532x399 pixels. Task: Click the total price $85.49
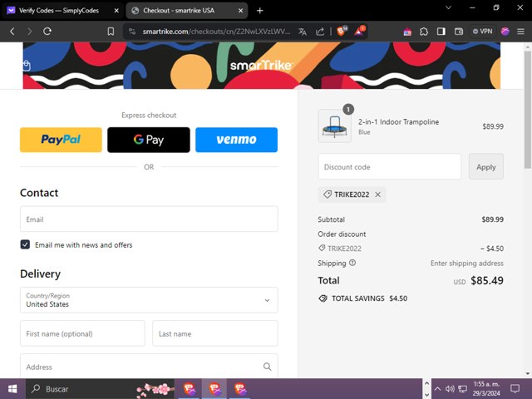tap(487, 280)
